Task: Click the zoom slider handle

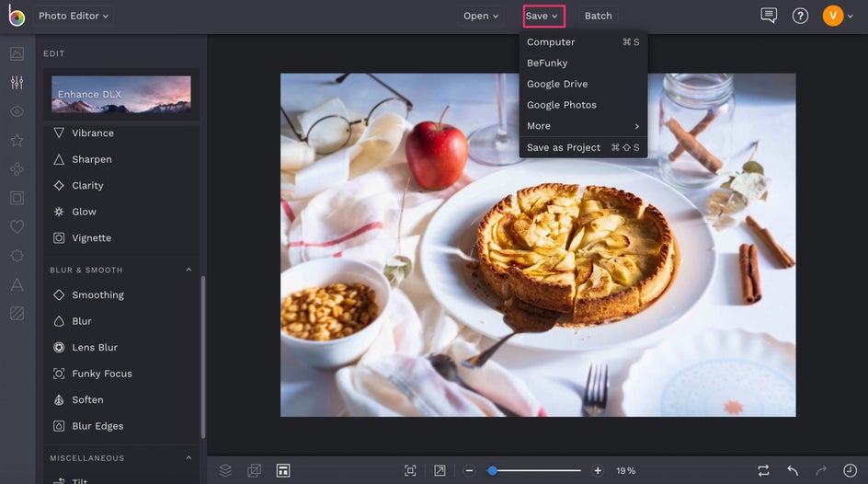Action: 492,471
